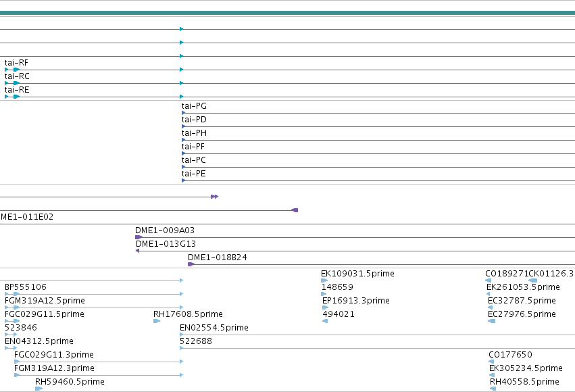Click the EK261053.5prime EST label
575x392 pixels.
(523, 287)
